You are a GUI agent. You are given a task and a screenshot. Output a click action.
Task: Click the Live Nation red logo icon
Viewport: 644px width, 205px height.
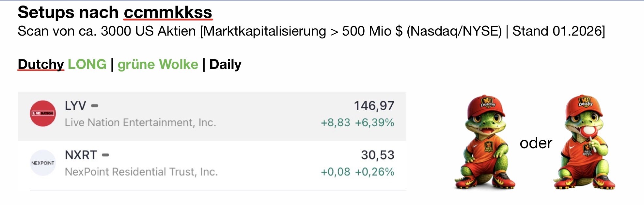(x=43, y=113)
